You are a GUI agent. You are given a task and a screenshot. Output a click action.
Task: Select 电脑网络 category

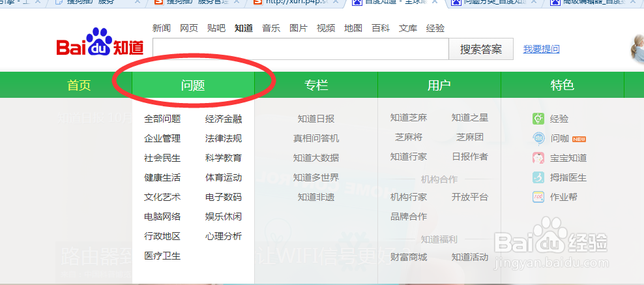click(x=162, y=217)
